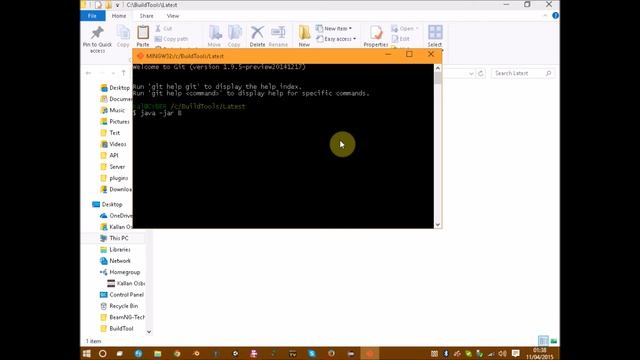
Task: Open the New item dropdown
Action: (334, 29)
